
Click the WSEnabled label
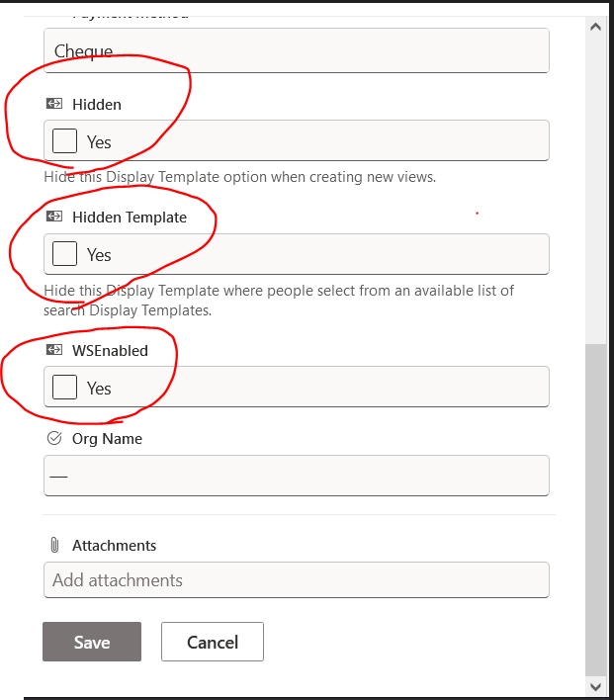[110, 350]
